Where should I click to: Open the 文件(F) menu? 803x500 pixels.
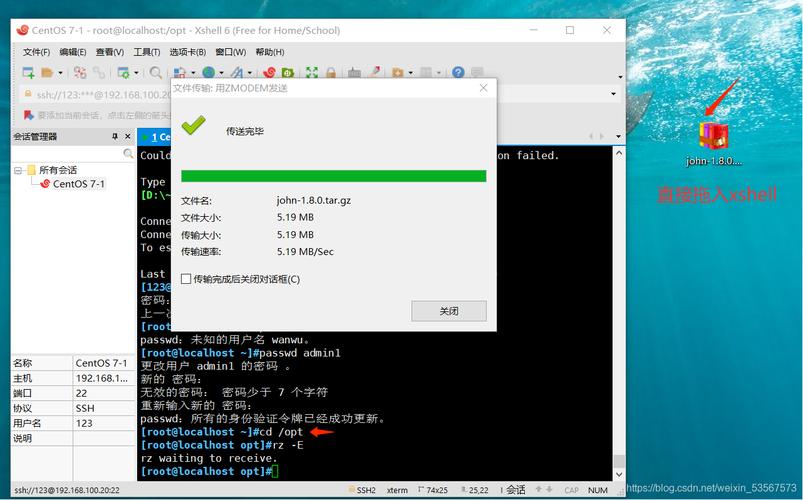pos(36,52)
